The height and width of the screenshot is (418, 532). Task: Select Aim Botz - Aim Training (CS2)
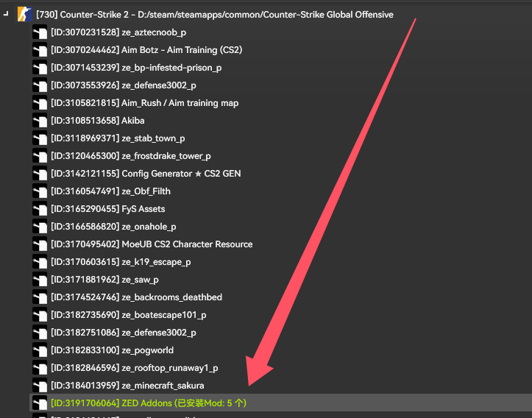coord(146,50)
